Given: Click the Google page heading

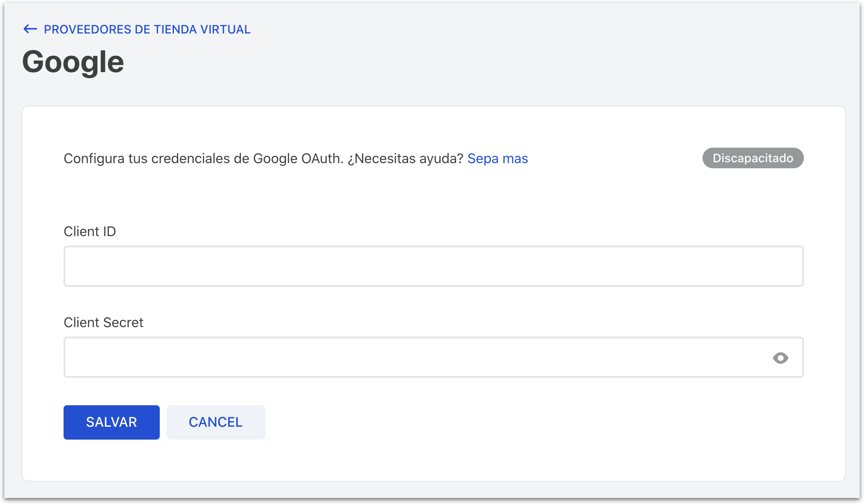Looking at the screenshot, I should click(73, 61).
